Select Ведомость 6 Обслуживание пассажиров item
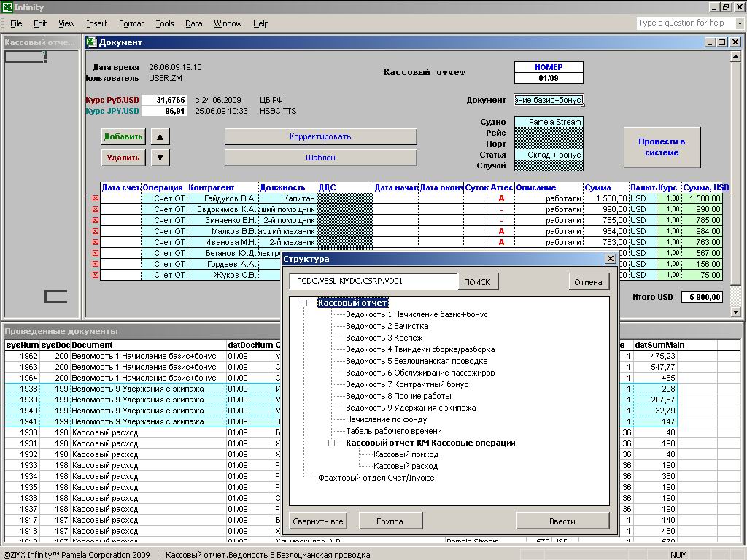Screen dimensions: 747x560 point(420,373)
